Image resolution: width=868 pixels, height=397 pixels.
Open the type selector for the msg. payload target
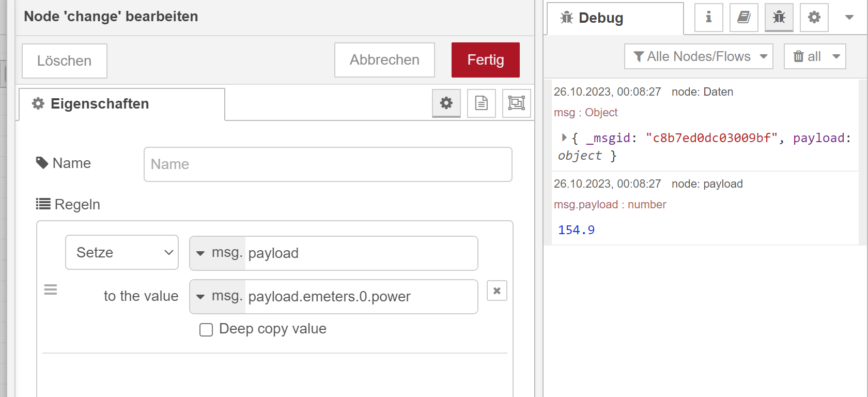(200, 253)
